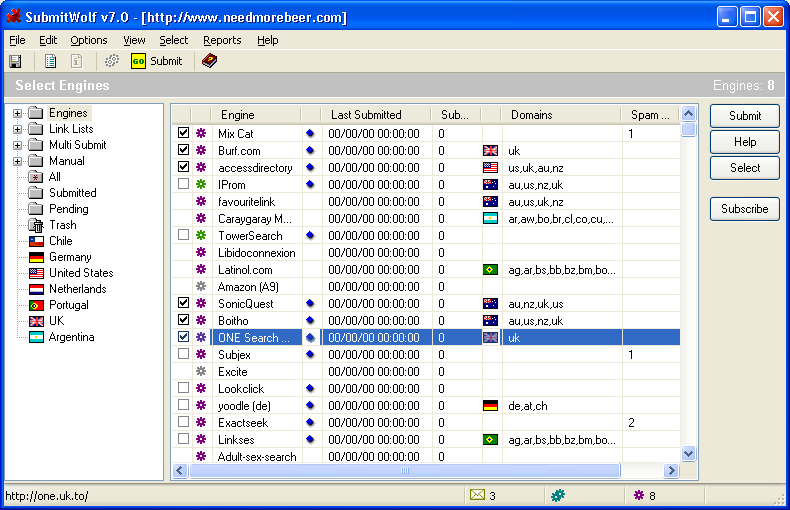Check the TowerSearch checkbox

click(183, 235)
